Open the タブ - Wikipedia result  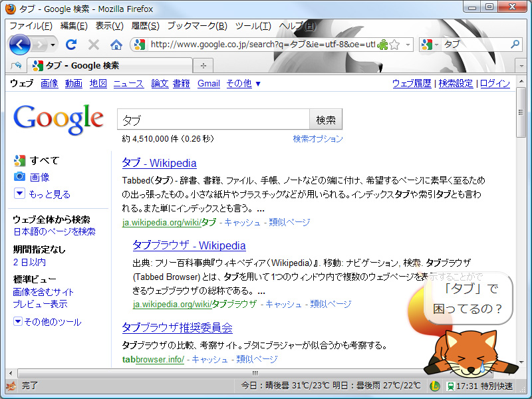point(160,163)
